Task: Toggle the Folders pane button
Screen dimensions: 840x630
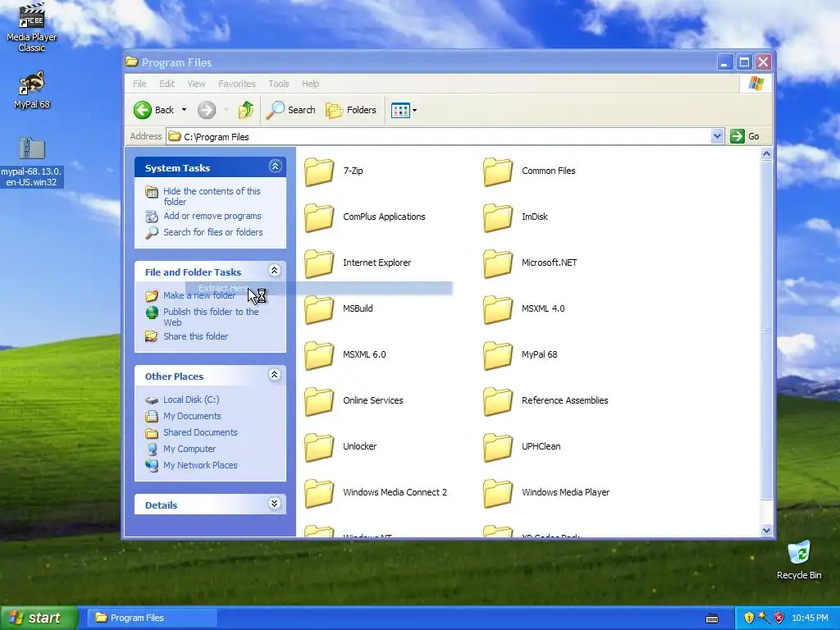Action: 351,110
